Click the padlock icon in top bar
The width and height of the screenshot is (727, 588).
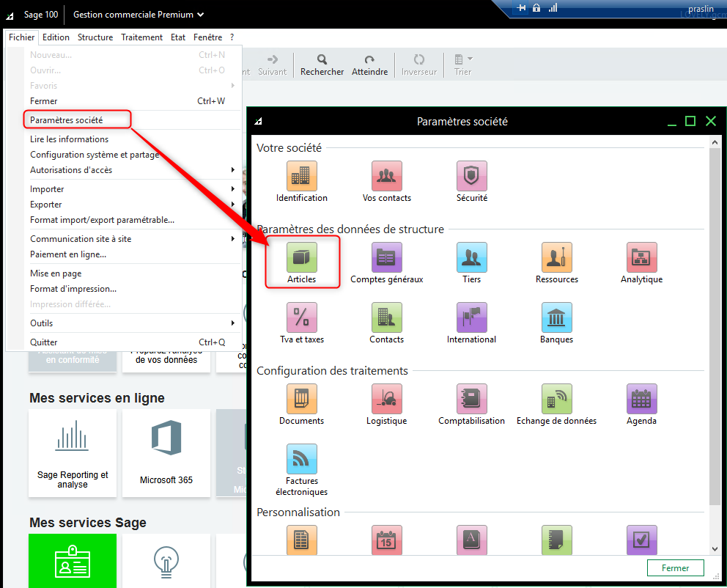(536, 8)
